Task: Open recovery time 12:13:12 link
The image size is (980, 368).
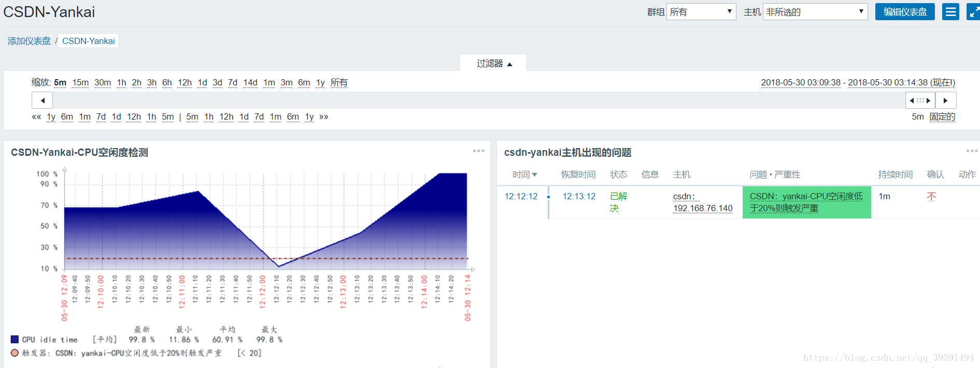Action: point(579,196)
